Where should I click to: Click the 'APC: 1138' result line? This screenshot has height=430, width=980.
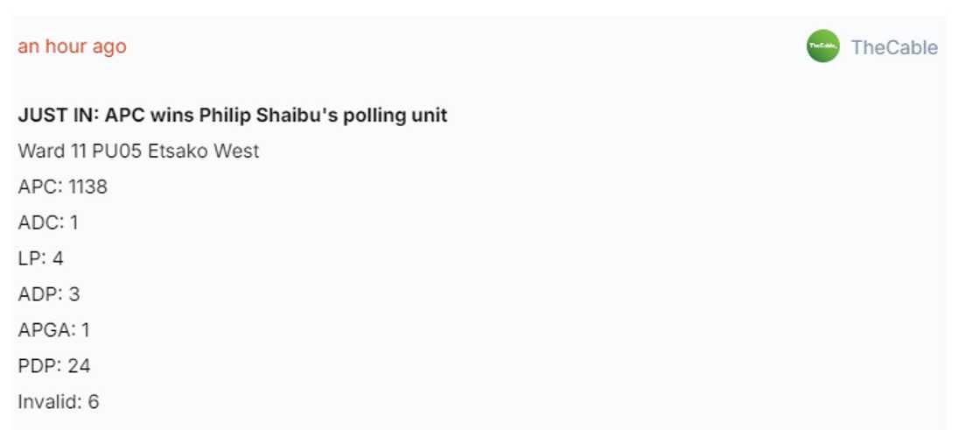pos(62,187)
